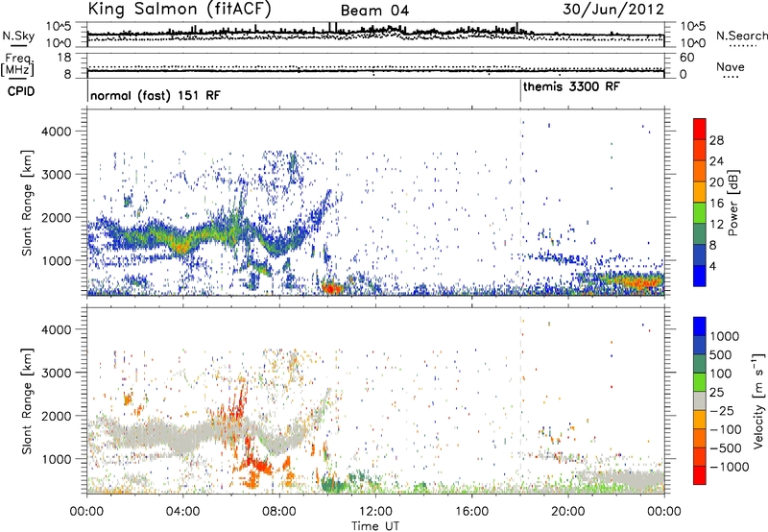768x532 pixels.
Task: Click the King Salmon (fitACF) title
Action: pos(180,10)
